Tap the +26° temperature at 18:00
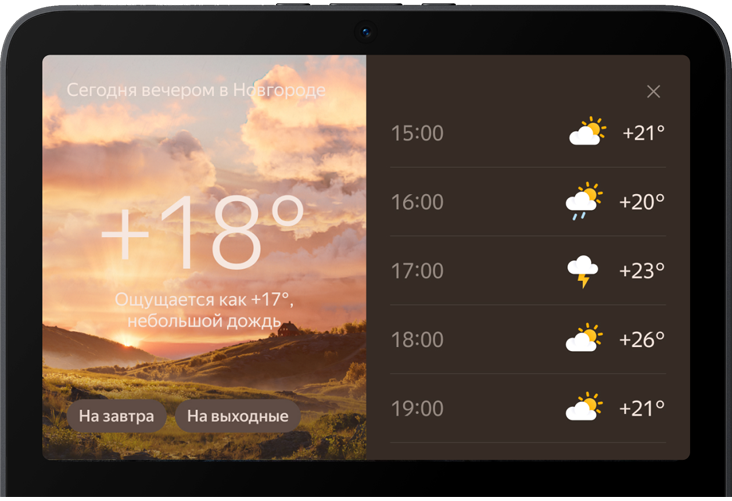The image size is (732, 501). [x=642, y=340]
